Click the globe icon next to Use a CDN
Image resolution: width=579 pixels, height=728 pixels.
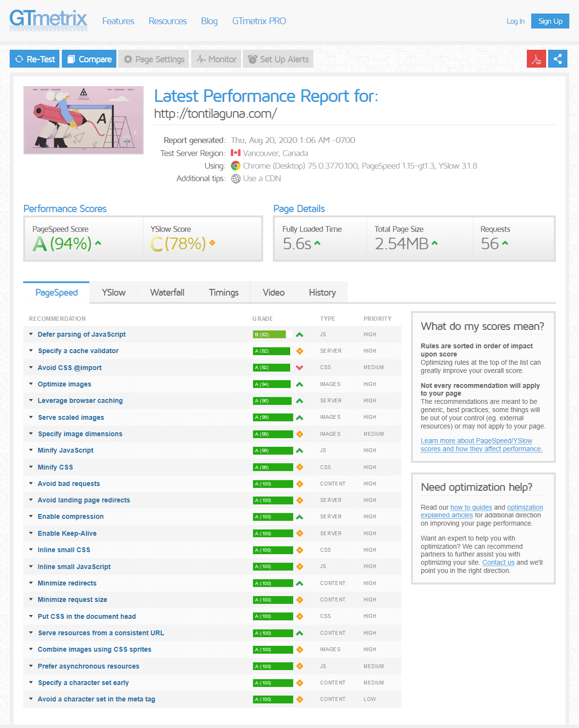point(236,179)
